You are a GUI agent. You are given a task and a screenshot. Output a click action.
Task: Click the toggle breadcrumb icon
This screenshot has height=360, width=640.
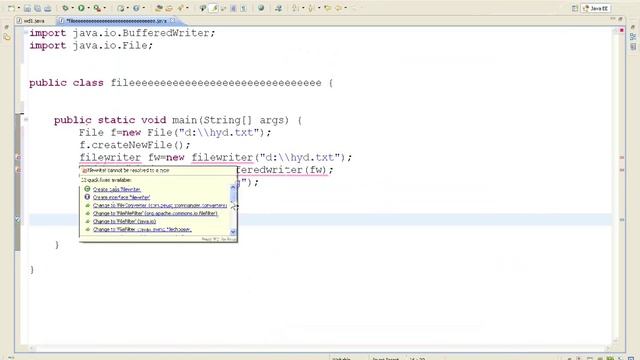279,8
